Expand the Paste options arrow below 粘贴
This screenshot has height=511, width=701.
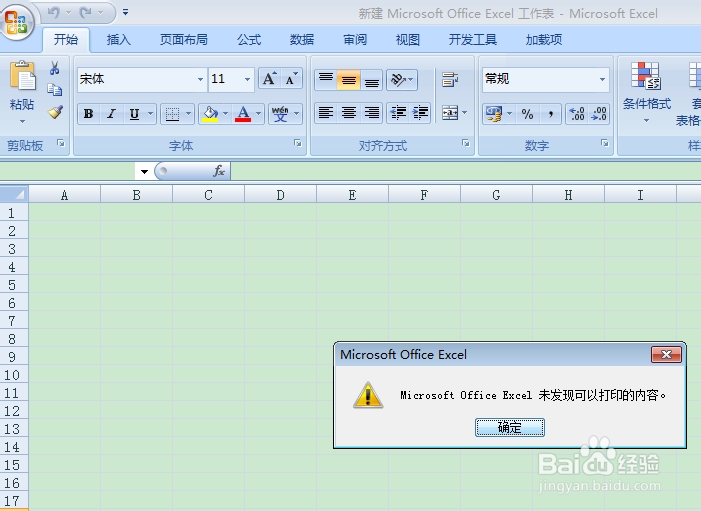point(22,121)
